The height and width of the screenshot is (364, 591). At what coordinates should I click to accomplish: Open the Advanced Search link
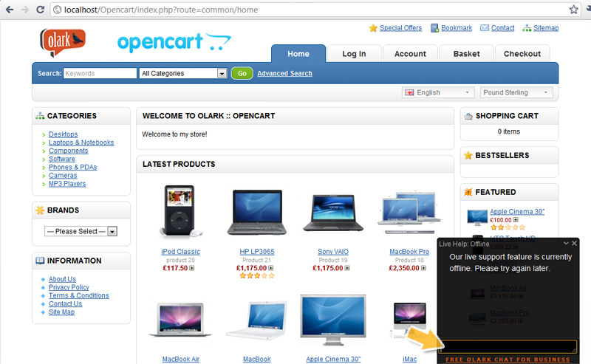[x=284, y=73]
